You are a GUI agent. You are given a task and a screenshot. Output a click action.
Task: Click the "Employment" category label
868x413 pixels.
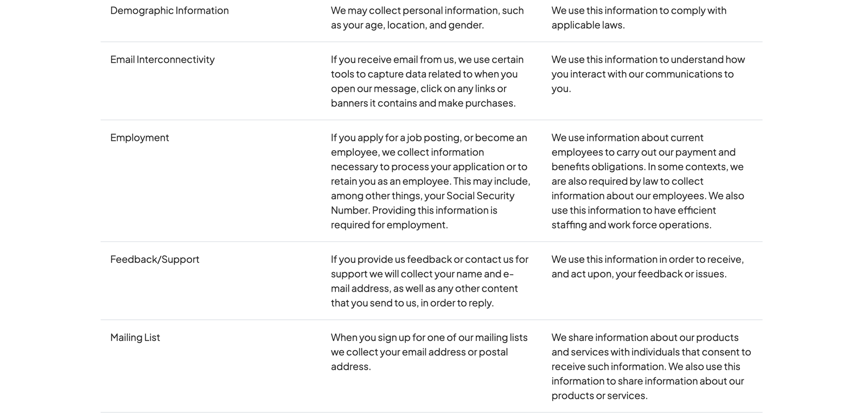pyautogui.click(x=139, y=137)
